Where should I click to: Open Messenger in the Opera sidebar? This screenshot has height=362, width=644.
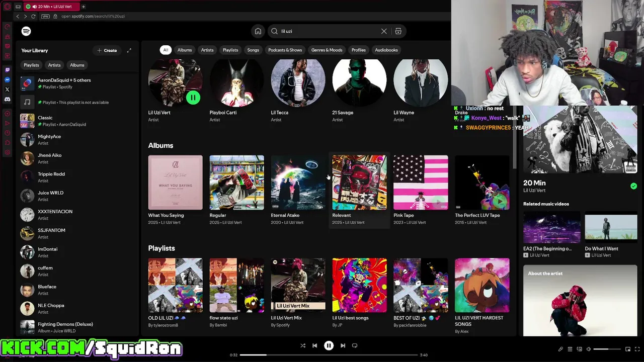[7, 80]
